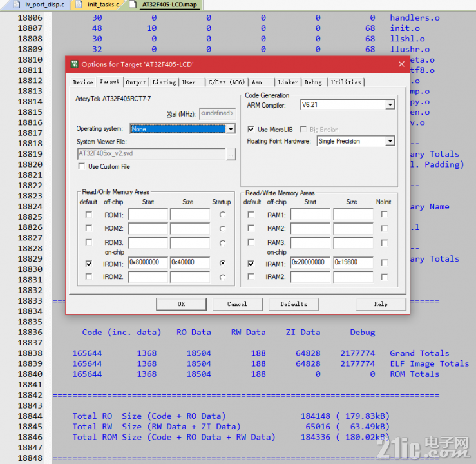The image size is (476, 464).
Task: Click the IROM1 Size field
Action: [190, 262]
